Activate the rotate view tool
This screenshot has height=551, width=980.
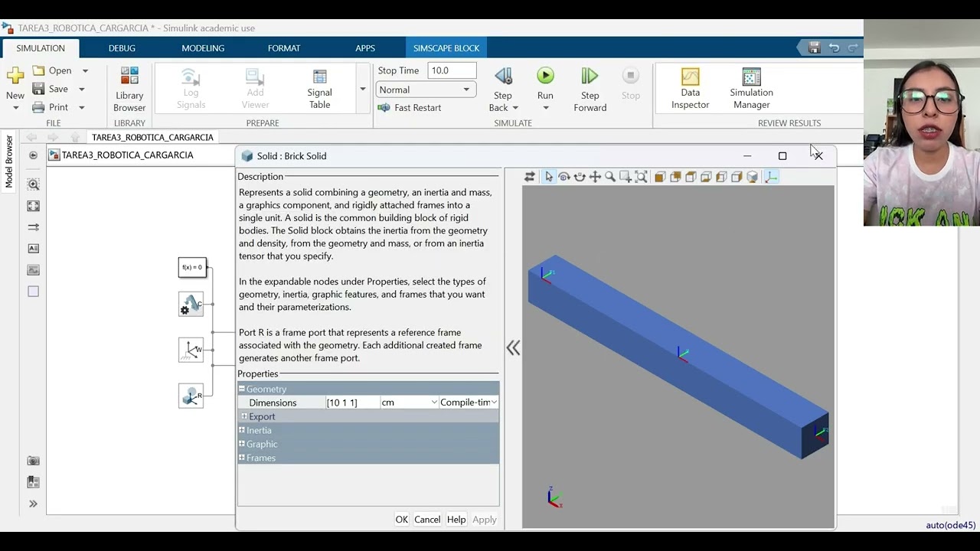click(x=564, y=177)
